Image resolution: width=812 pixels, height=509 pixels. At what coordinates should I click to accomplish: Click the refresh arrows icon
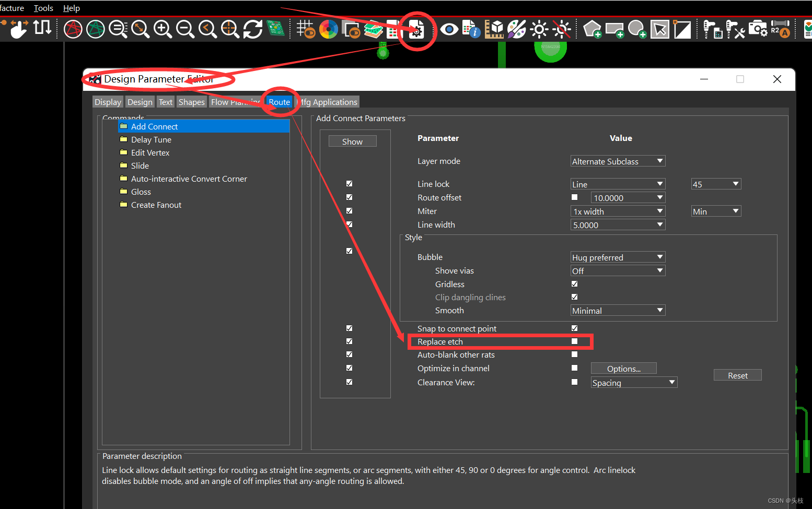(253, 29)
